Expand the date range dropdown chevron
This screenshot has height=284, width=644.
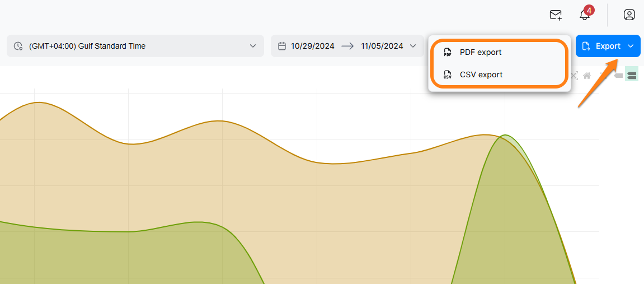413,46
